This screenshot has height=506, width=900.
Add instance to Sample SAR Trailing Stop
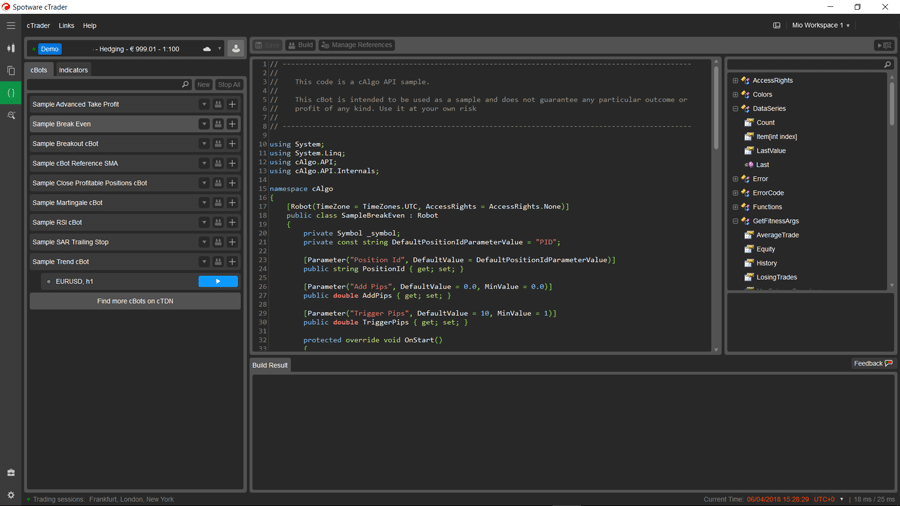click(232, 242)
